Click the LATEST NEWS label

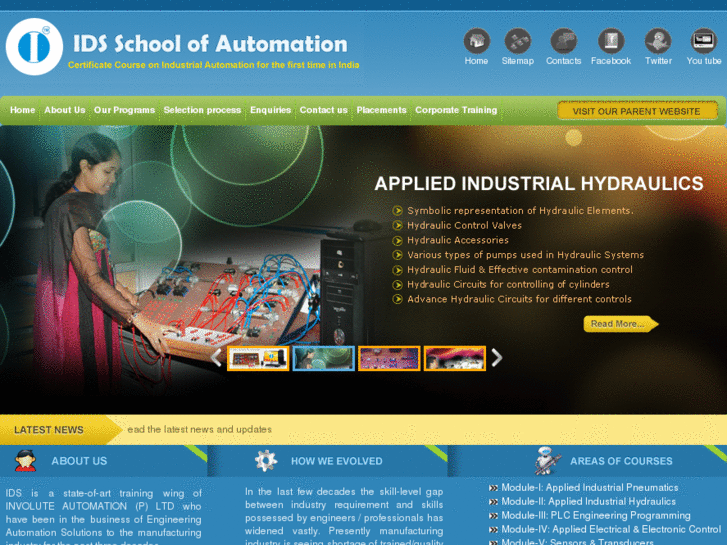point(49,430)
